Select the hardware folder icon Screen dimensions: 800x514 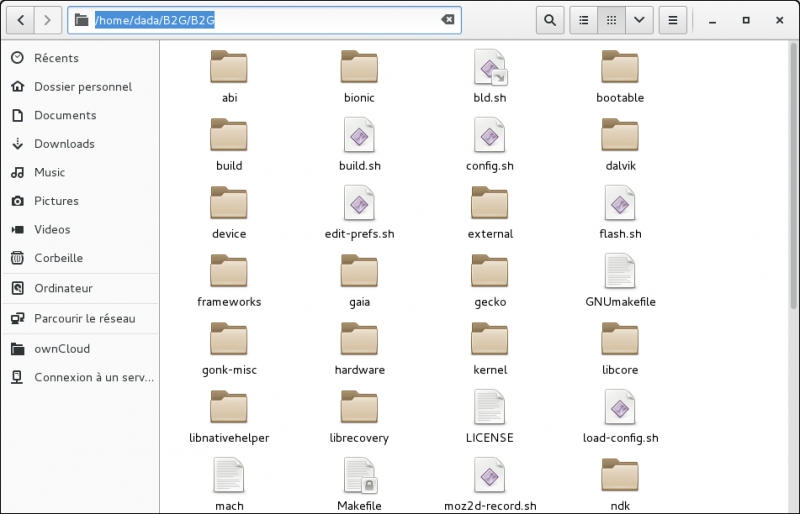(359, 338)
